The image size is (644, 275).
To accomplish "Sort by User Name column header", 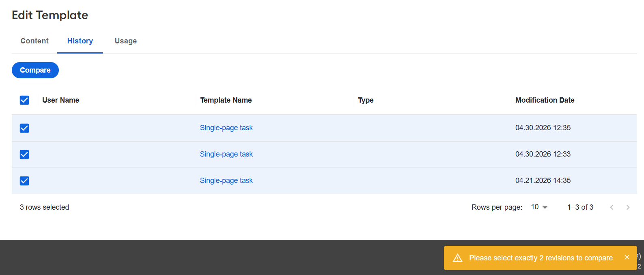I will 61,100.
